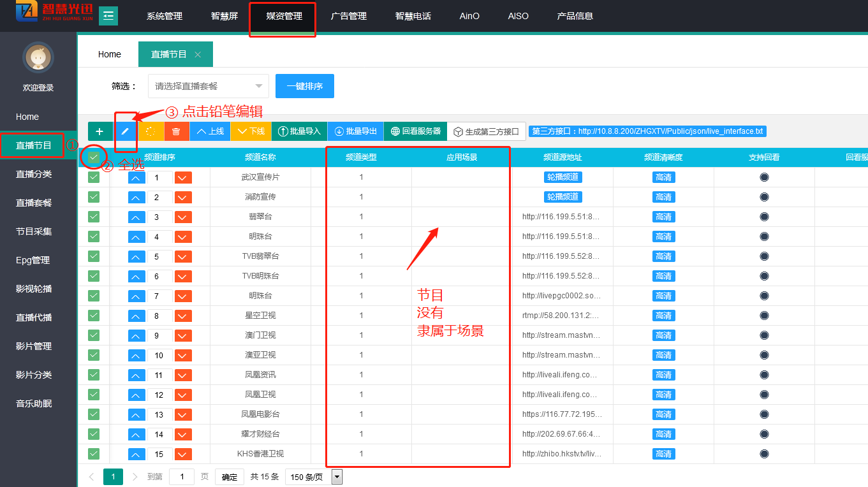Screen dimensions: 868x487
Task: Move 翡翠台 channel up with blue arrow
Action: click(137, 217)
